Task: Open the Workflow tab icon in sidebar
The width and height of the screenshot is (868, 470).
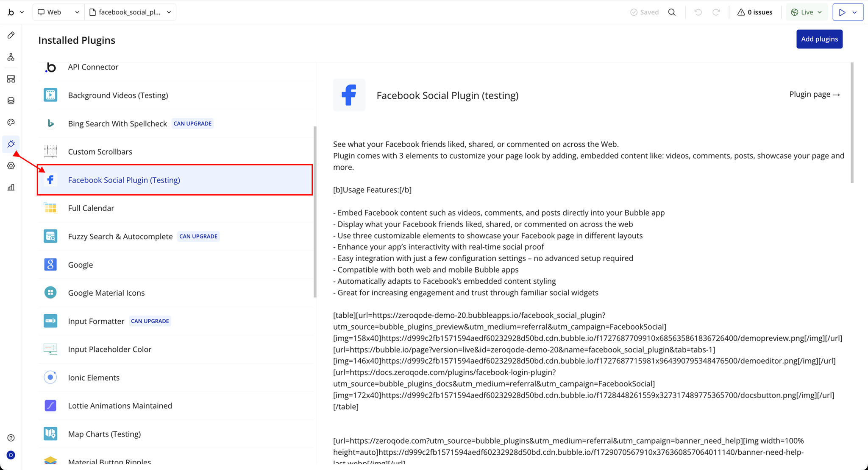Action: 11,57
